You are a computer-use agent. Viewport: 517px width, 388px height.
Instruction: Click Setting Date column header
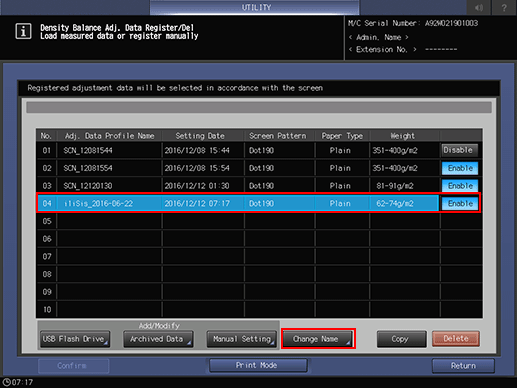pos(200,136)
